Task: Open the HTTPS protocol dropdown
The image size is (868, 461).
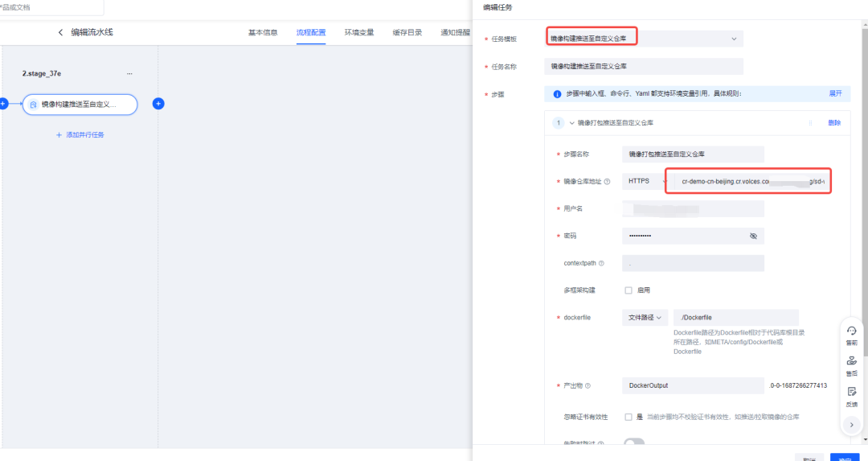Action: click(x=645, y=181)
